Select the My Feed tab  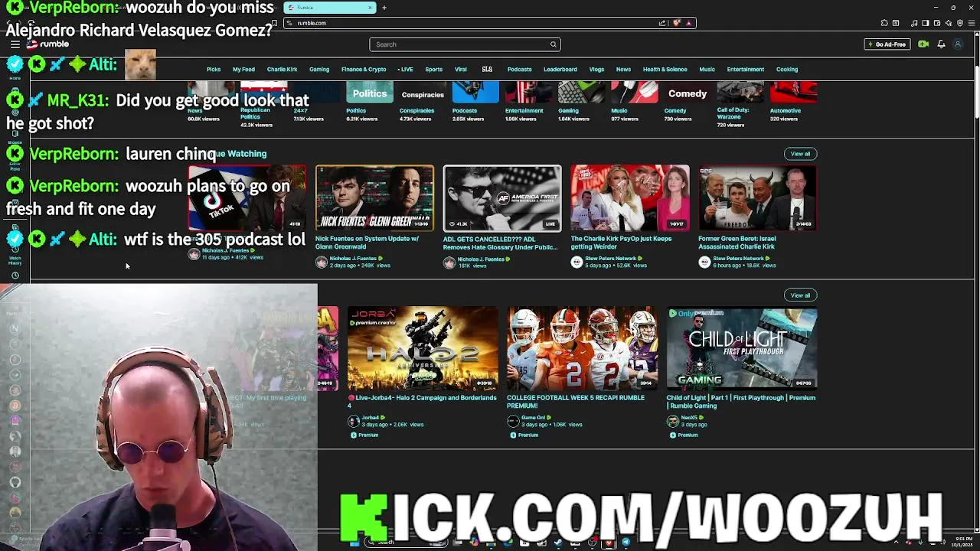point(243,70)
